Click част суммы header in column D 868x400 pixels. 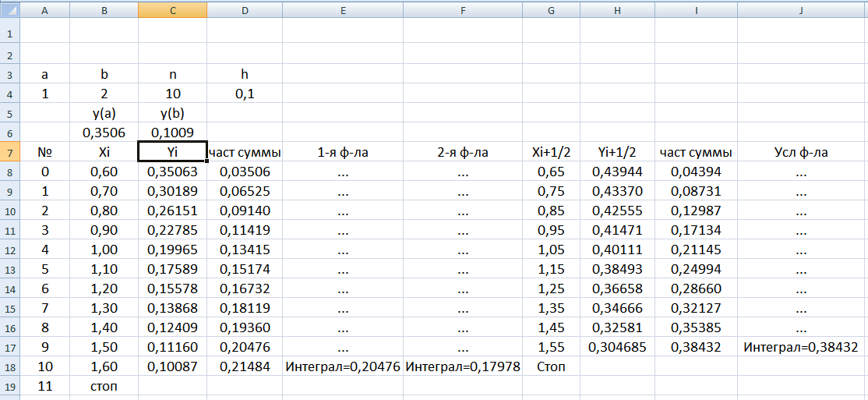(x=245, y=152)
